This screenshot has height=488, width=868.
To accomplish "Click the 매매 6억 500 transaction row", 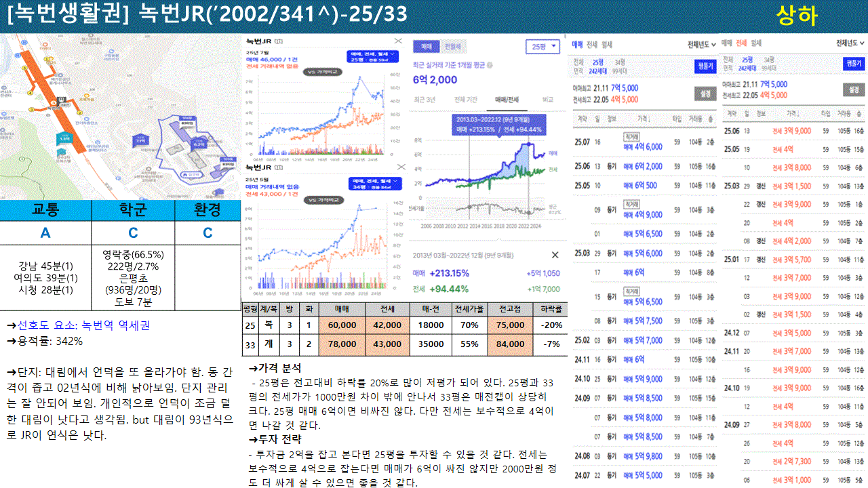I will click(x=644, y=185).
